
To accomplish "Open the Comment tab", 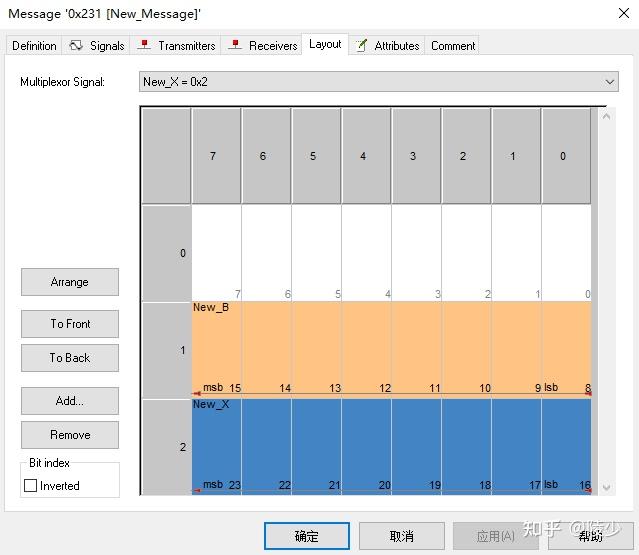I will point(453,46).
